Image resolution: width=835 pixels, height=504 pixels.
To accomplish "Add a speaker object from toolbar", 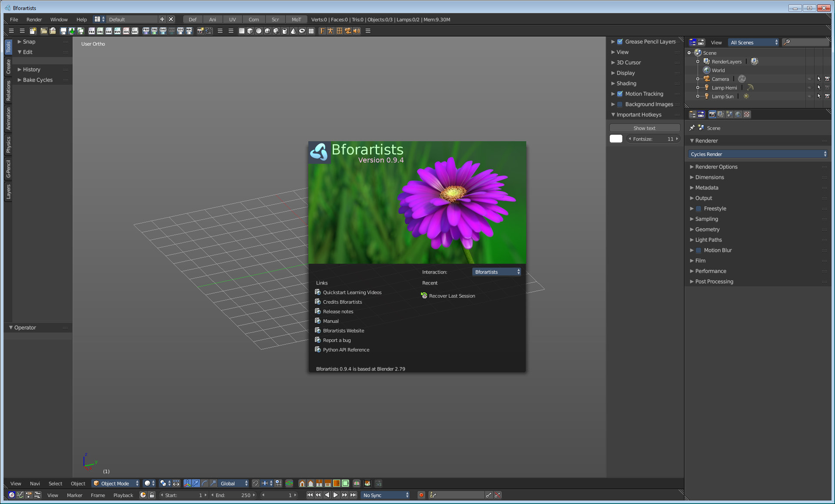I will (x=357, y=31).
